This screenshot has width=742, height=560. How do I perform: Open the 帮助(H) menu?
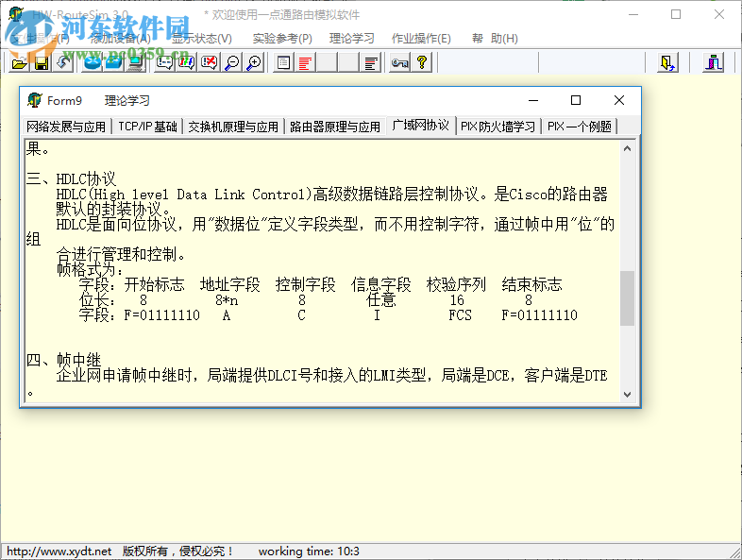click(495, 39)
